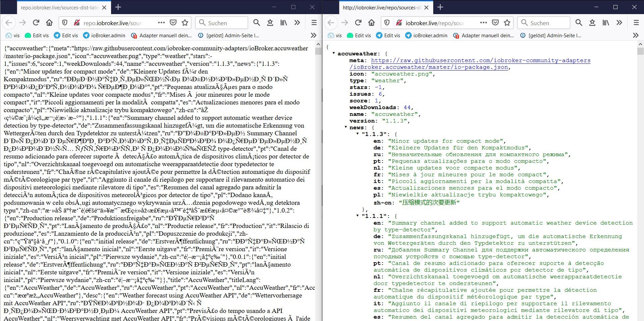The height and width of the screenshot is (321, 644).
Task: Open 'Adapter manuell dein...' bookmark in left window
Action: 161,35
